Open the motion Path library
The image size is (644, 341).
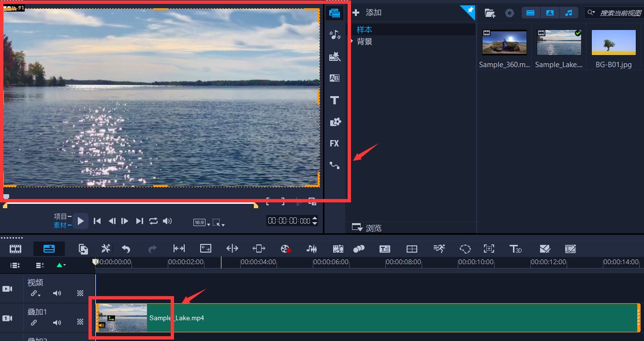(335, 165)
